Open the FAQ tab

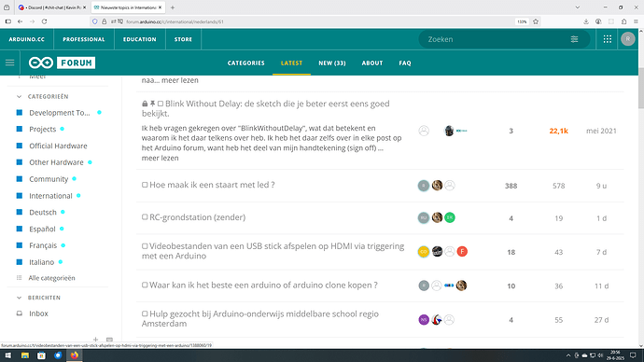405,63
